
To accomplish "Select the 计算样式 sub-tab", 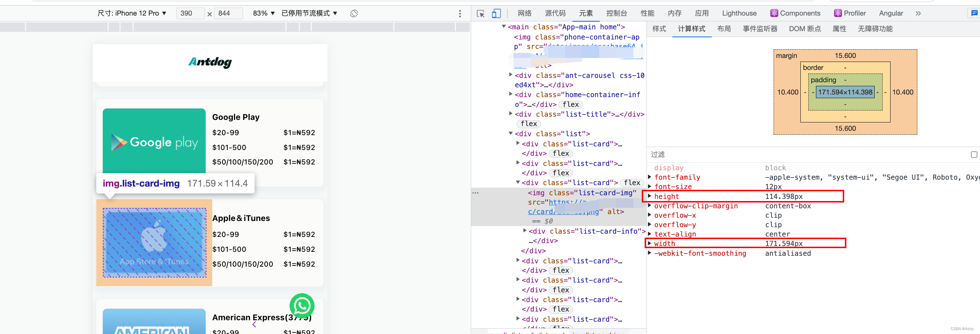I will (691, 29).
